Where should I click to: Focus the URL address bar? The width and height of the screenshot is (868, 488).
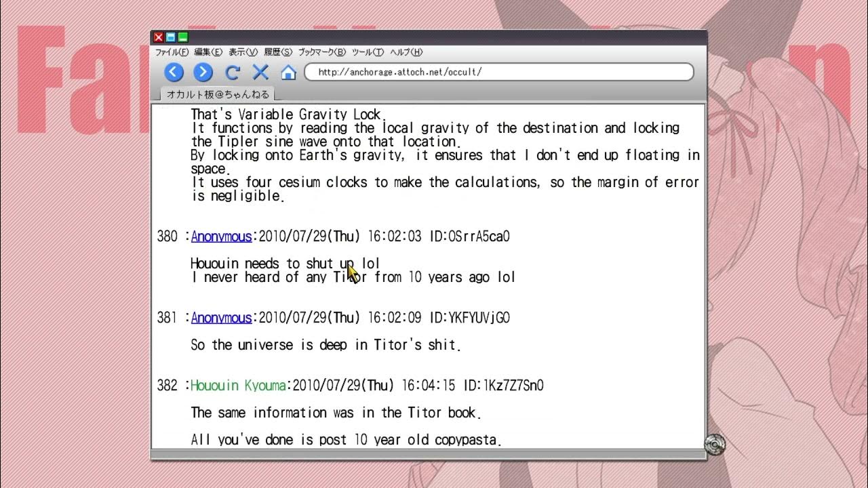[499, 72]
